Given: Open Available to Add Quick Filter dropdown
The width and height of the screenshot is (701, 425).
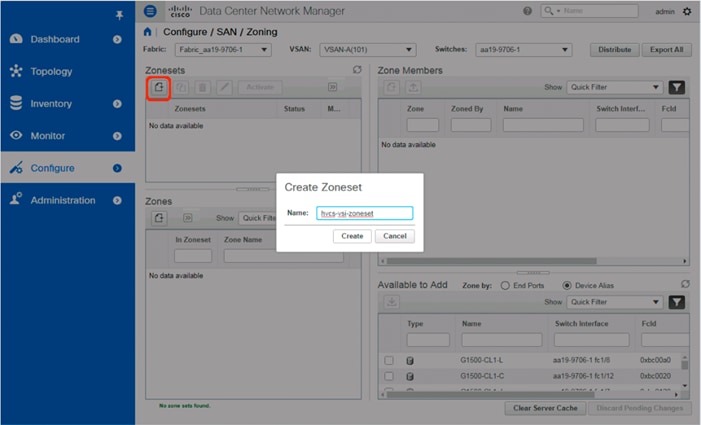Looking at the screenshot, I should (x=614, y=302).
